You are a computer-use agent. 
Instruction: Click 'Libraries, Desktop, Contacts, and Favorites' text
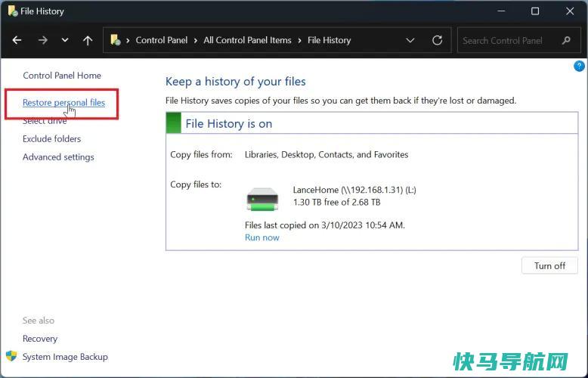point(326,154)
